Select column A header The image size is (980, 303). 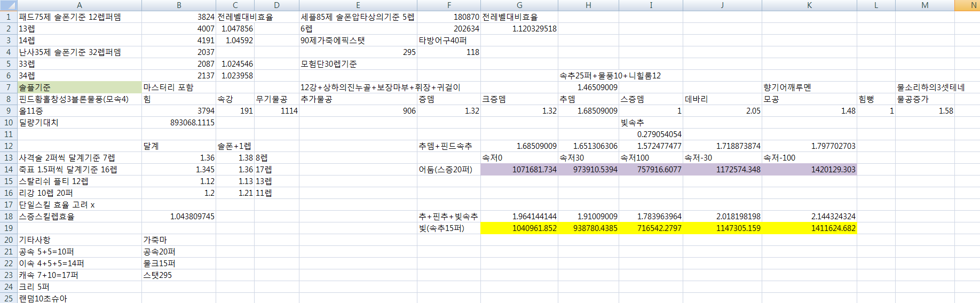[x=80, y=5]
